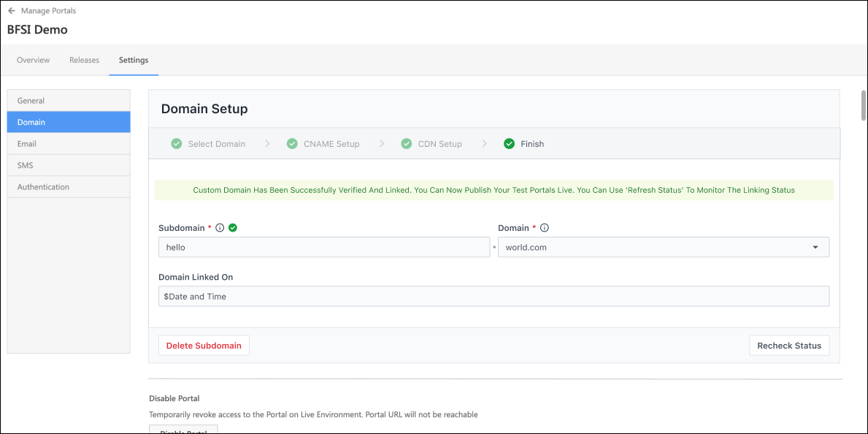Viewport: 868px width, 434px height.
Task: Switch to the Releases tab
Action: pos(84,60)
